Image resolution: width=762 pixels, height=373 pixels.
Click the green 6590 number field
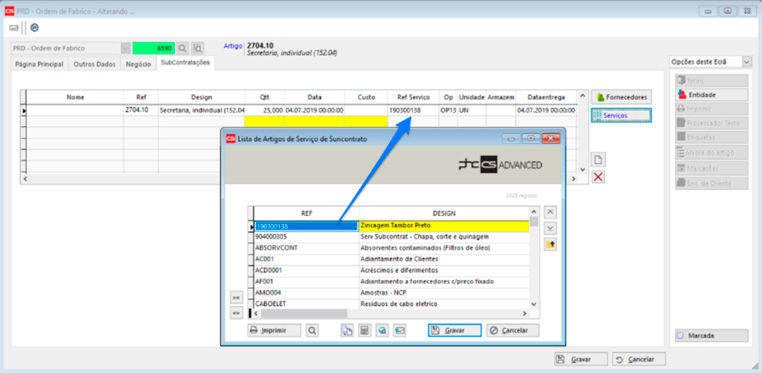click(x=153, y=49)
